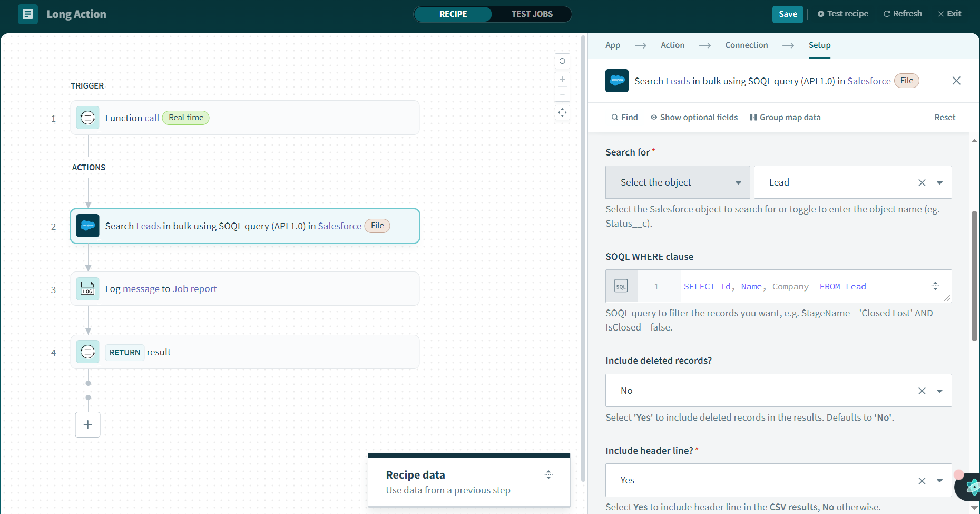980x514 pixels.
Task: Click the Leads link in setup panel header
Action: (678, 81)
